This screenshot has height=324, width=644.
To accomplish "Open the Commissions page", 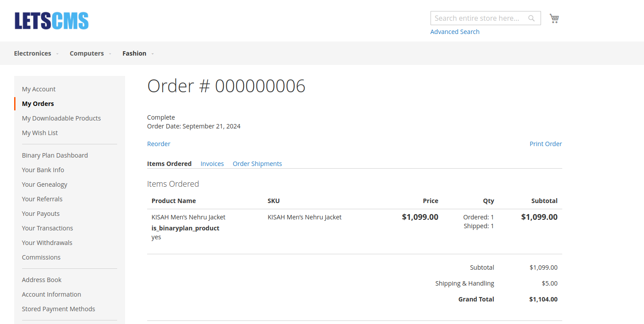I will (41, 257).
